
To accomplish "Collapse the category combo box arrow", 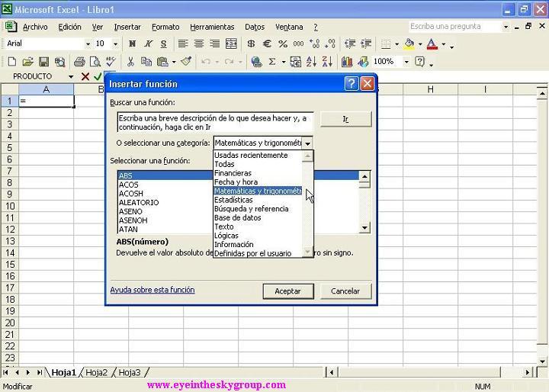I will tap(307, 143).
